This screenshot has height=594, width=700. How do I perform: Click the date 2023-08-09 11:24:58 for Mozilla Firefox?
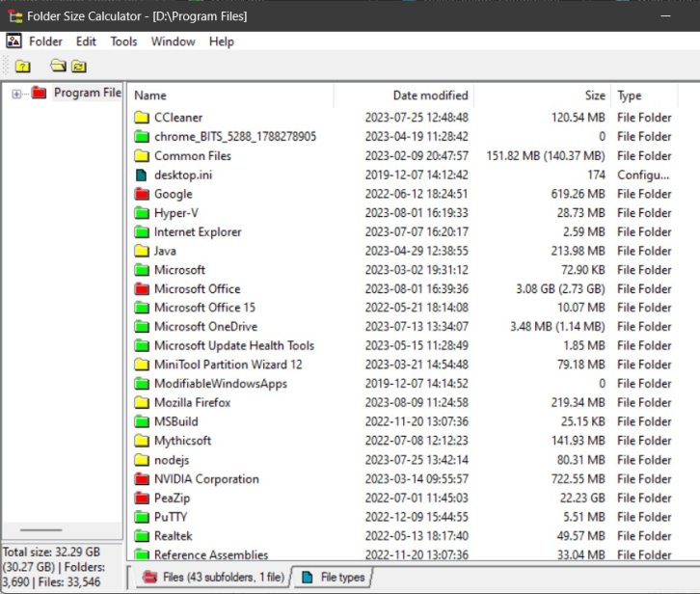pos(417,403)
